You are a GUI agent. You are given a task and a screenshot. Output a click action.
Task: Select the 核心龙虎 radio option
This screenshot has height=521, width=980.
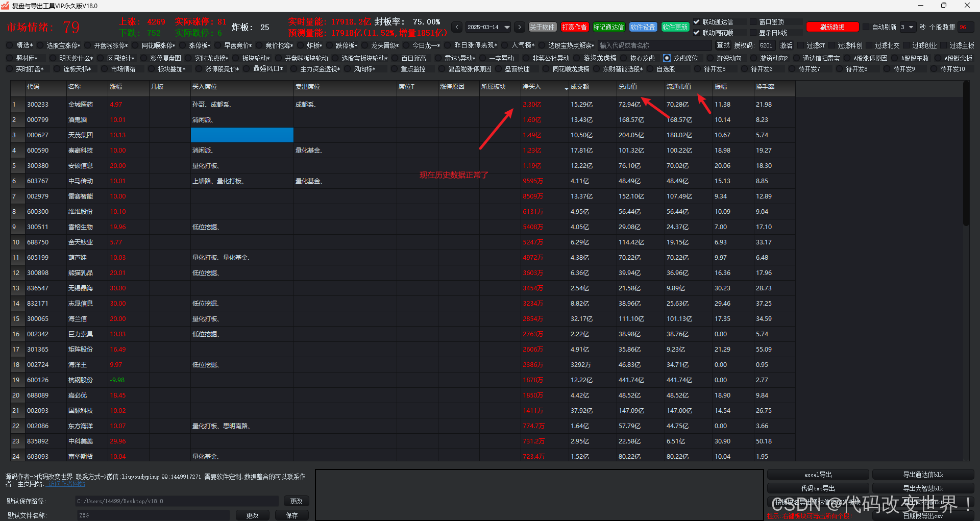[x=623, y=58]
